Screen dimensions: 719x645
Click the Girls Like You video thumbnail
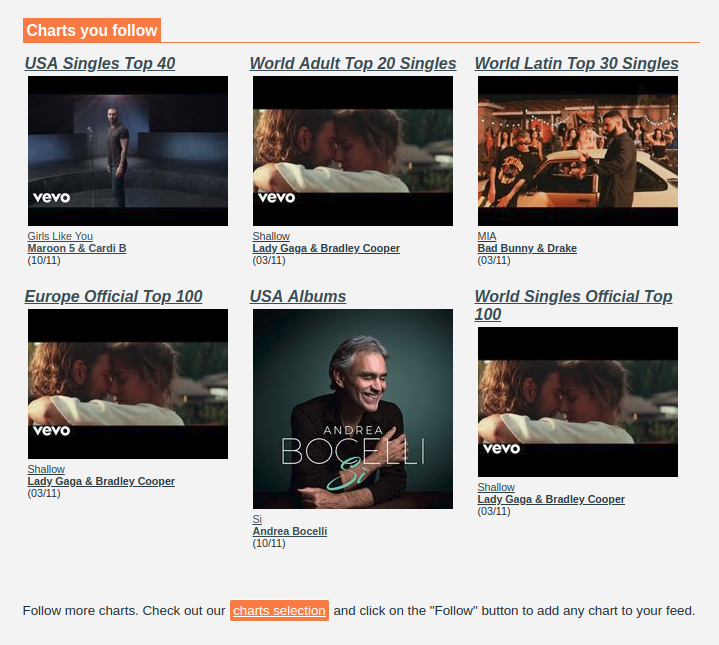(x=128, y=151)
